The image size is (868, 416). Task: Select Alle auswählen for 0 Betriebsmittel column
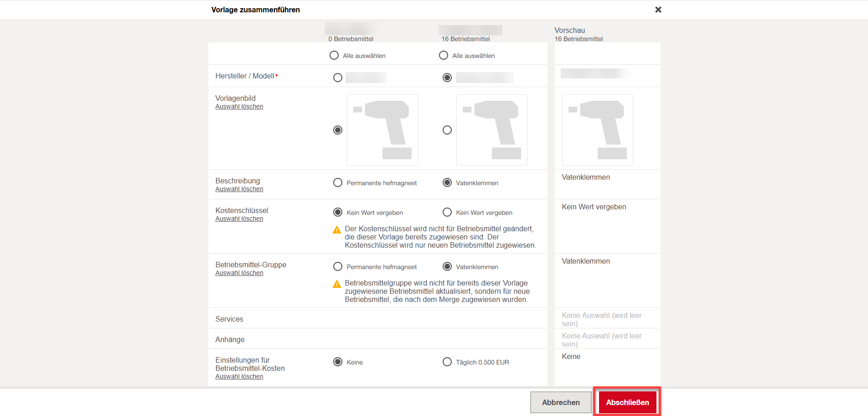coord(334,56)
